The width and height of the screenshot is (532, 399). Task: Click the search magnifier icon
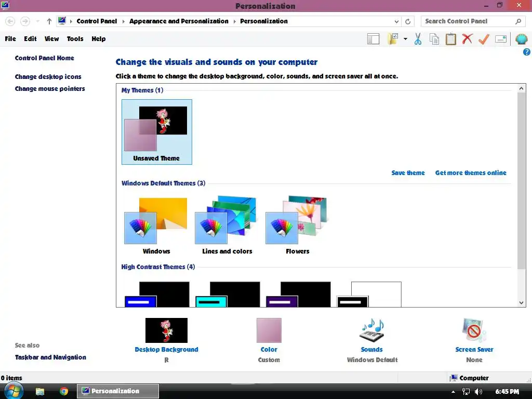pos(518,21)
